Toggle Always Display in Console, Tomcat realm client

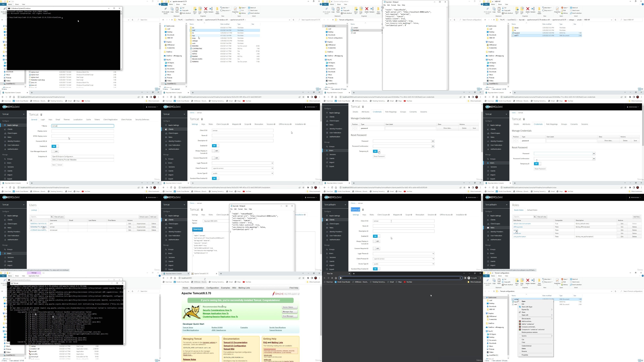point(216,151)
